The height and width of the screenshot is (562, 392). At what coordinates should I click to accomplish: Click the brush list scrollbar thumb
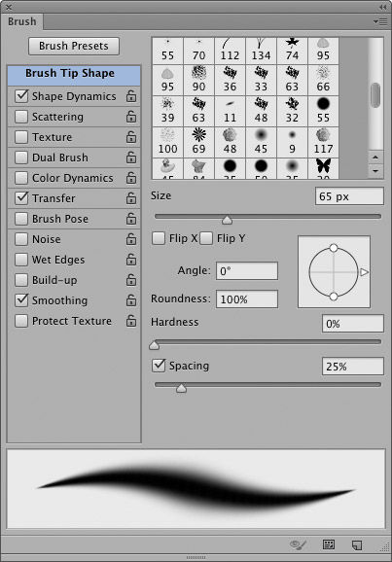pyautogui.click(x=375, y=95)
